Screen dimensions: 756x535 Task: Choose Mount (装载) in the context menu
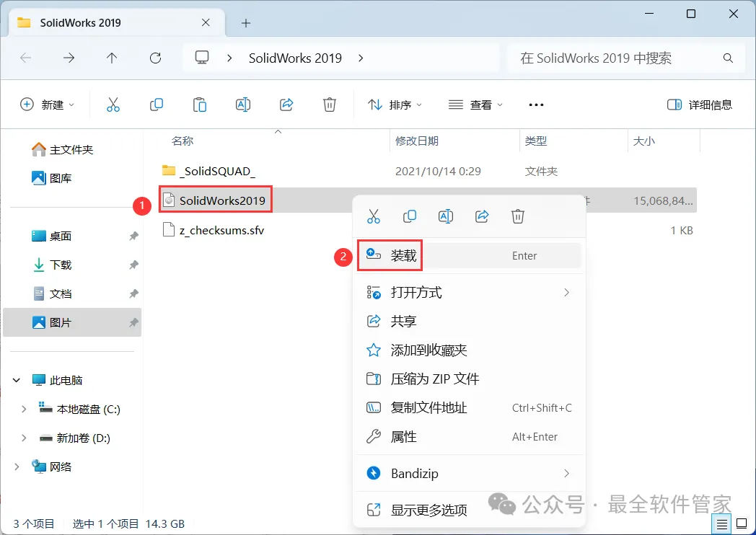point(469,255)
